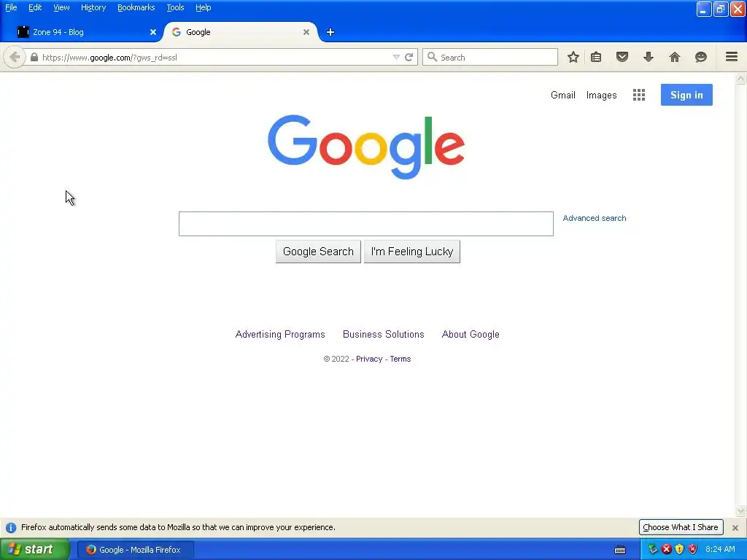Open the Help menu
Viewport: 747px width, 560px height.
[x=204, y=7]
